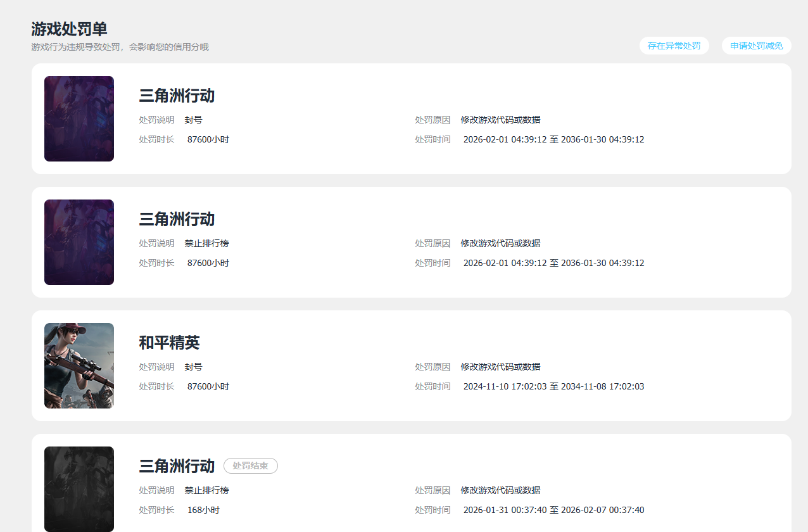Click the subtitle about 信用分 impact
The width and height of the screenshot is (808, 532).
point(120,47)
